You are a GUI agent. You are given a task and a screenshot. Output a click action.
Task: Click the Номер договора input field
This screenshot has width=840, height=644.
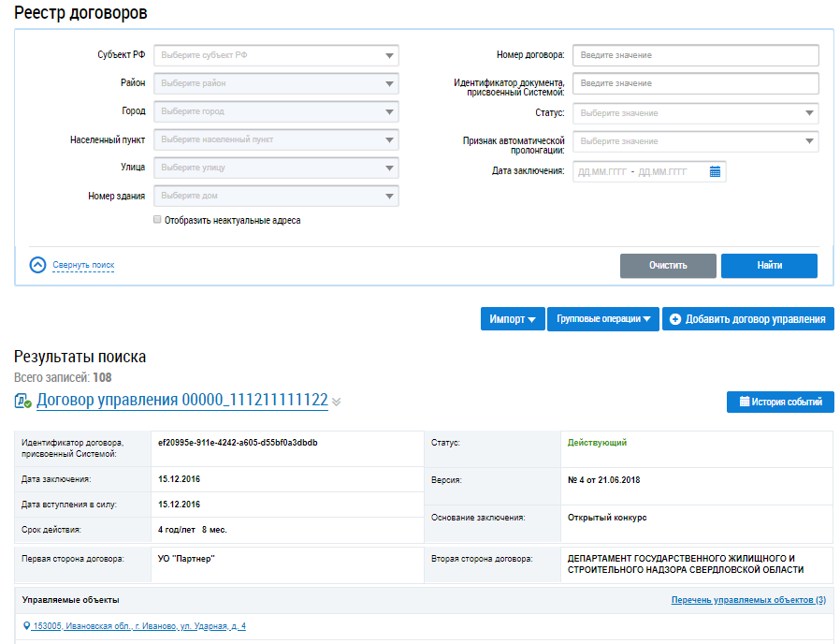click(x=695, y=55)
